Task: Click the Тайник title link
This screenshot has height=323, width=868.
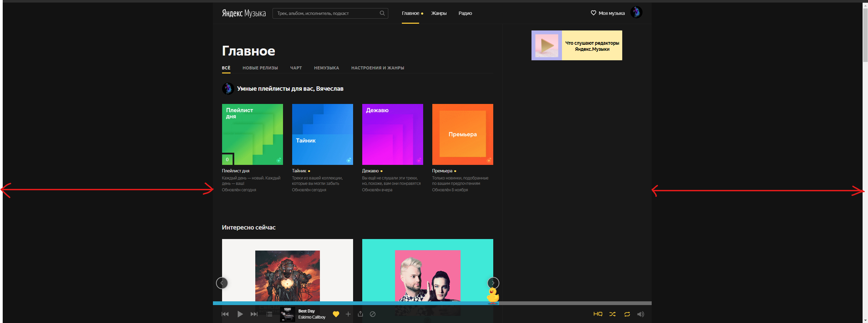Action: 299,171
